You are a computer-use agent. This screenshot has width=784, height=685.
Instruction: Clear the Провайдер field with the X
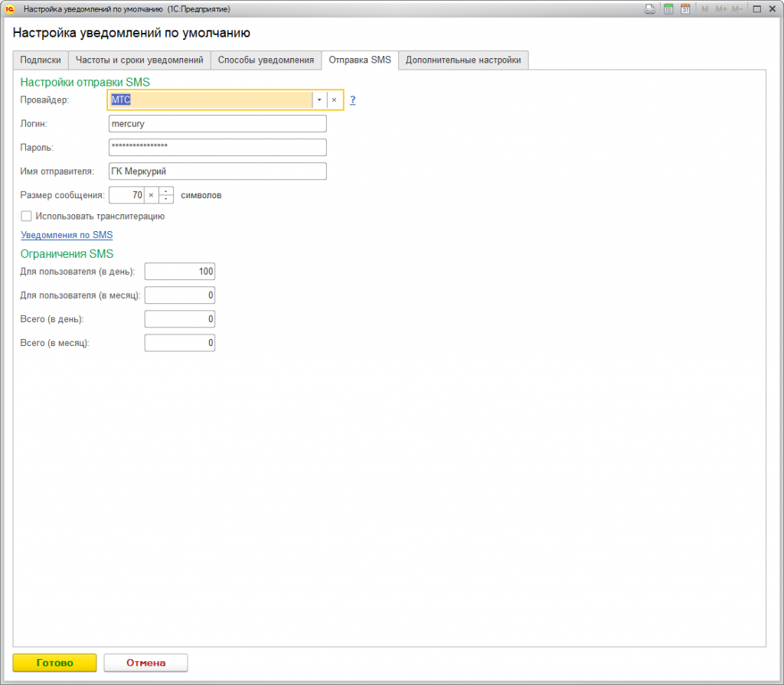(x=334, y=100)
